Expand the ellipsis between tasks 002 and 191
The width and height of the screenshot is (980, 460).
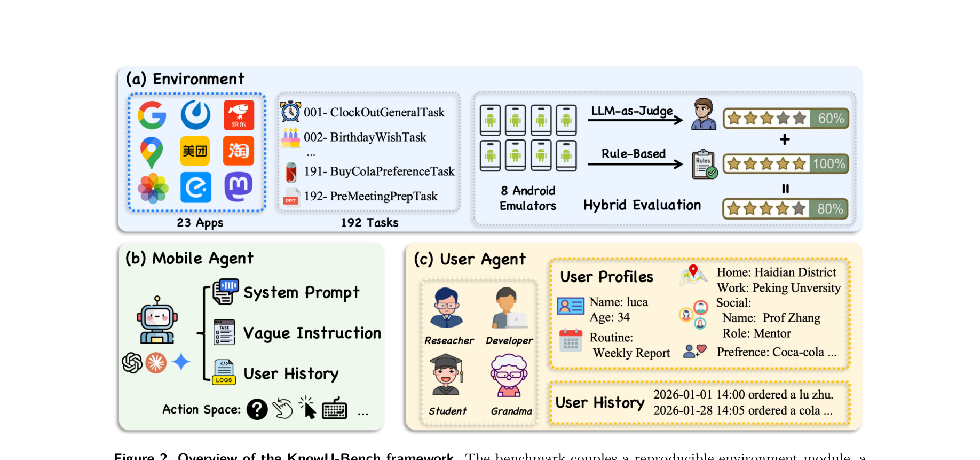(x=311, y=154)
